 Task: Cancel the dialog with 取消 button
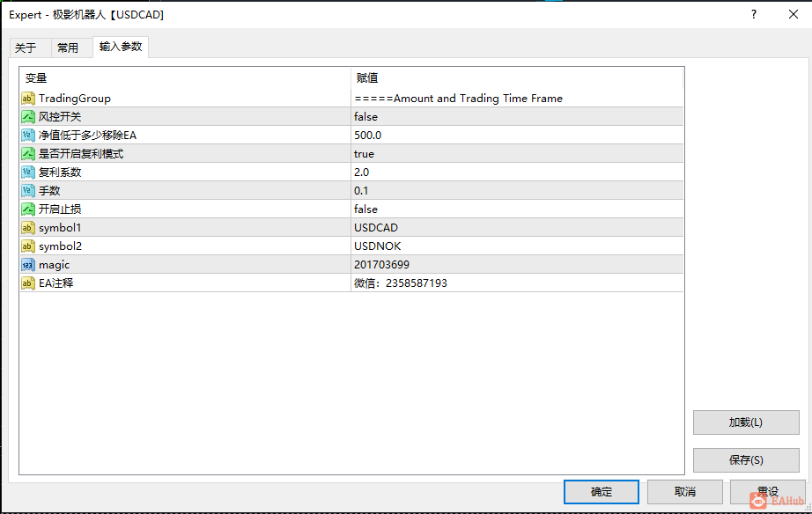684,492
